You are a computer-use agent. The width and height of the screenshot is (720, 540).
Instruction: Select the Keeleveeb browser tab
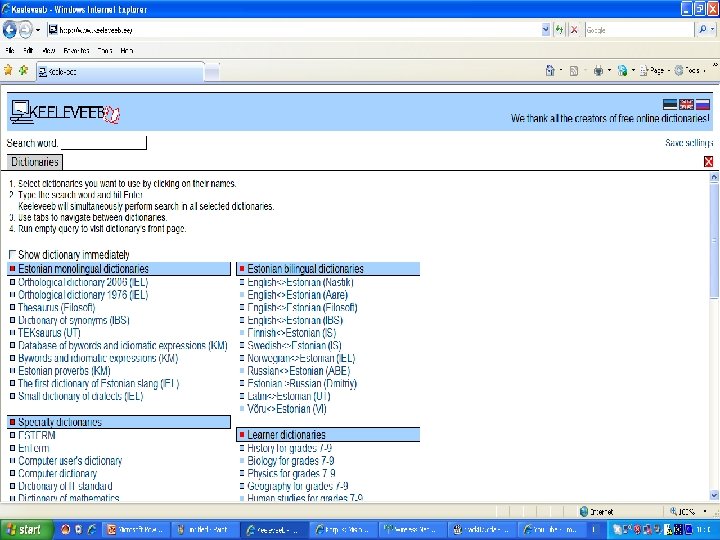(x=120, y=72)
